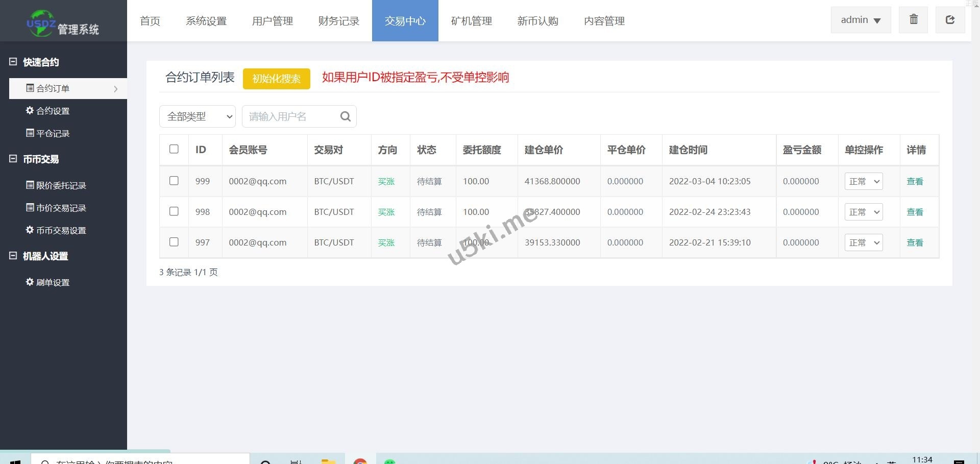980x464 pixels.
Task: Open the 全部类型 type filter dropdown
Action: [x=198, y=116]
